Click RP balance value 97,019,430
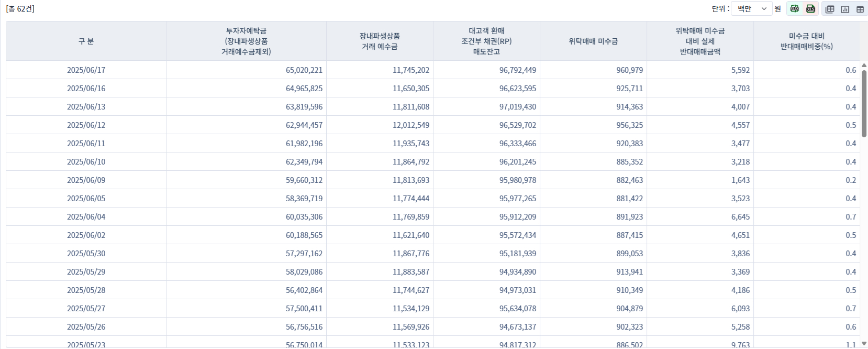868x349 pixels. click(x=517, y=107)
